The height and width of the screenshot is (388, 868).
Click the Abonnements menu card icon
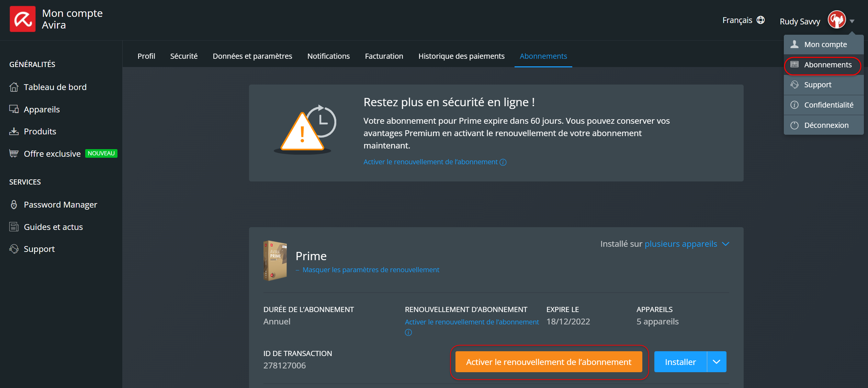click(794, 64)
